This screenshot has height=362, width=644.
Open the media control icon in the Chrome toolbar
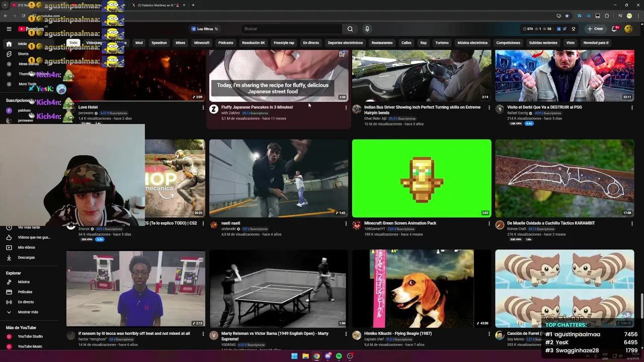tap(619, 16)
